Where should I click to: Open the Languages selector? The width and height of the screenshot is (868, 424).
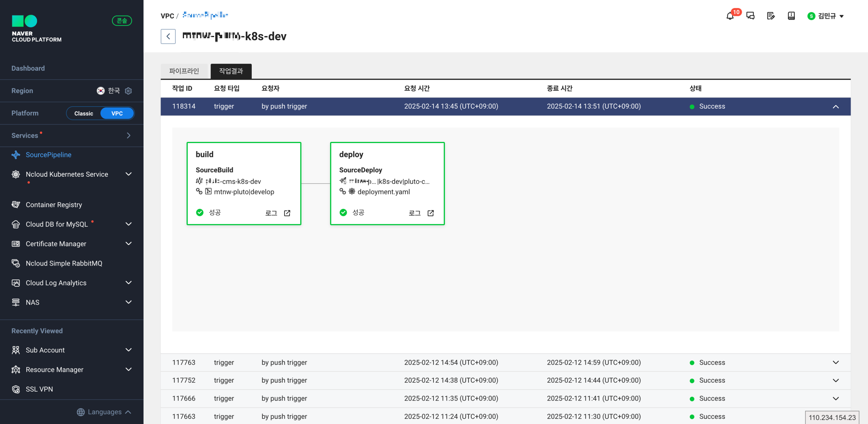(x=104, y=412)
